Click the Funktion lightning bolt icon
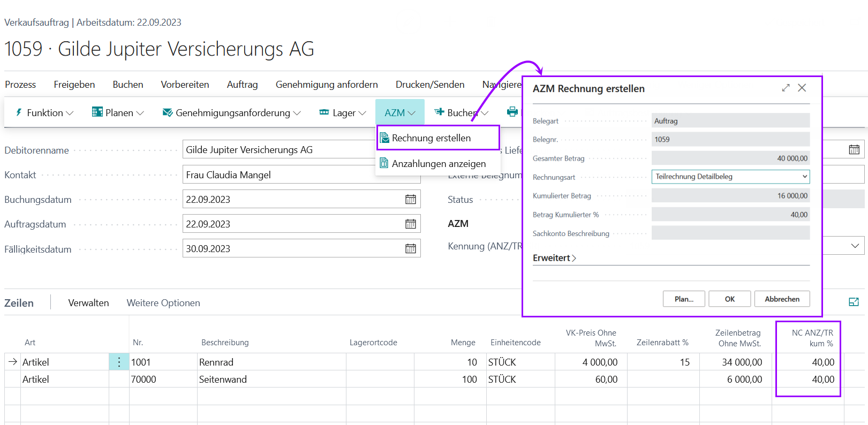Screen dimensions: 868x425 click(19, 112)
